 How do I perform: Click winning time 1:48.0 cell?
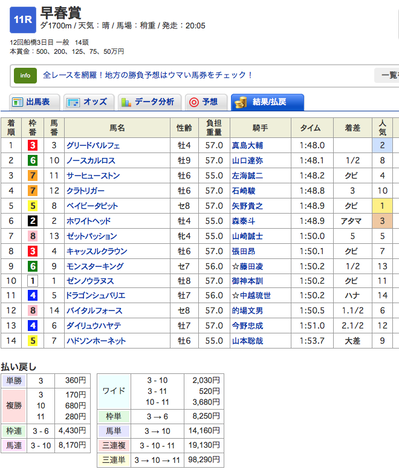coord(312,145)
